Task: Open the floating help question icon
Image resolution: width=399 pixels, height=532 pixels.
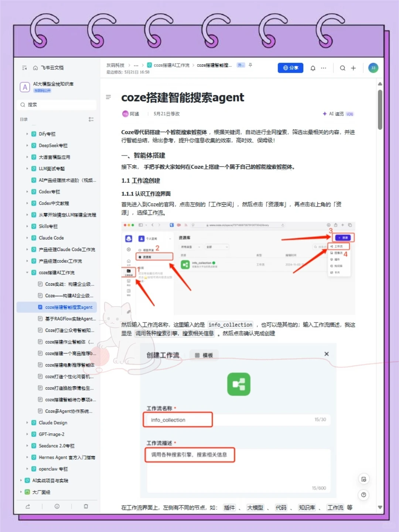Action: (364, 495)
